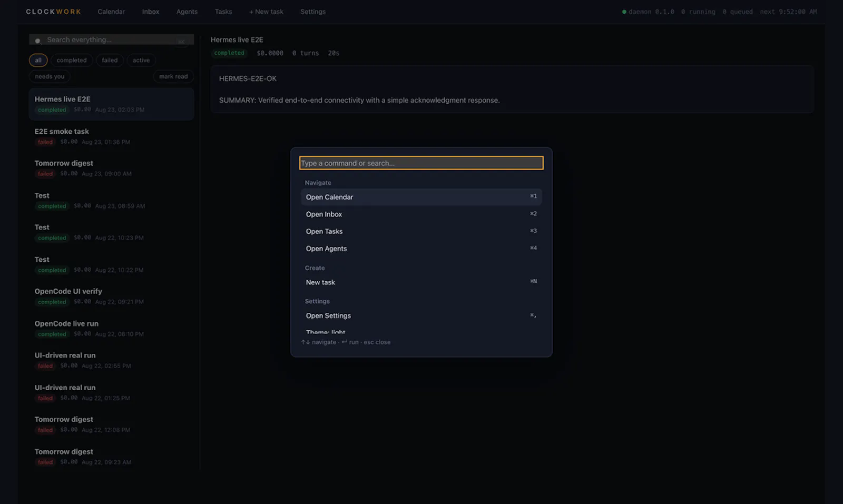Run Open Settings in command palette
Viewport: 843px width, 504px height.
pos(421,315)
